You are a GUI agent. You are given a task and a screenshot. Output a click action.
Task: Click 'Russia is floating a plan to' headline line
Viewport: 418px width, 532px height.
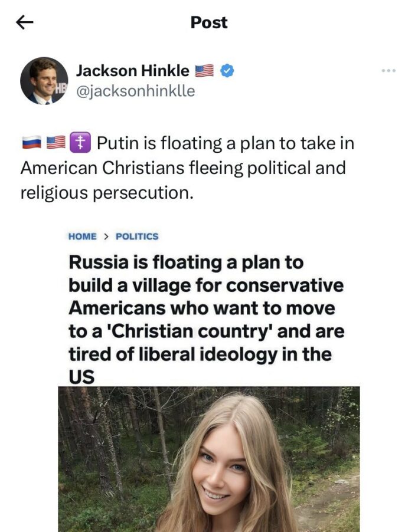pyautogui.click(x=186, y=262)
